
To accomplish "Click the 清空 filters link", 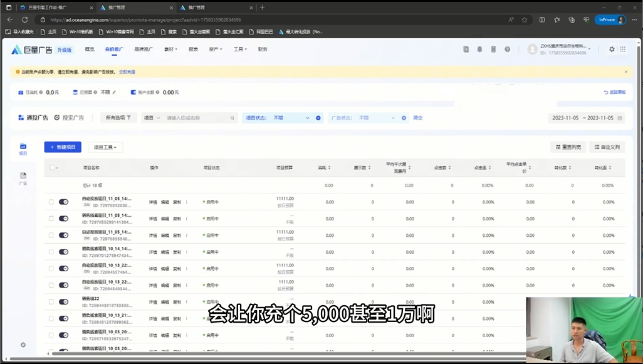I will 418,118.
